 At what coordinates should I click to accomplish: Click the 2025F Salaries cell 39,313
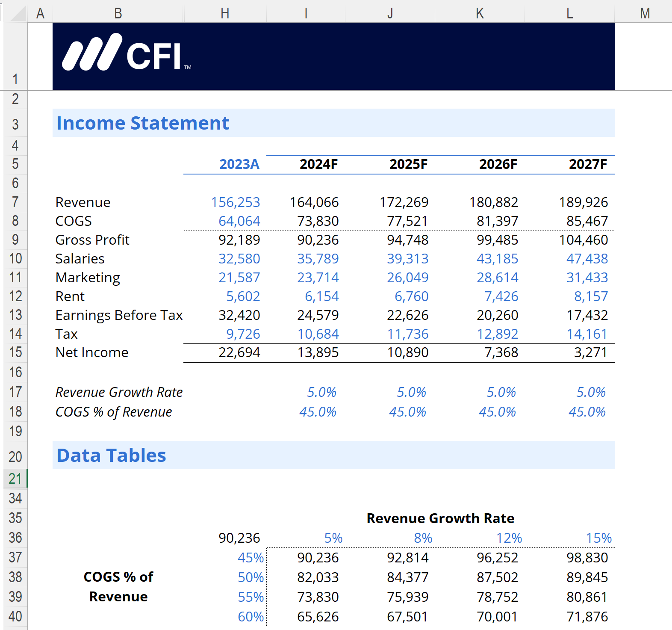(407, 258)
